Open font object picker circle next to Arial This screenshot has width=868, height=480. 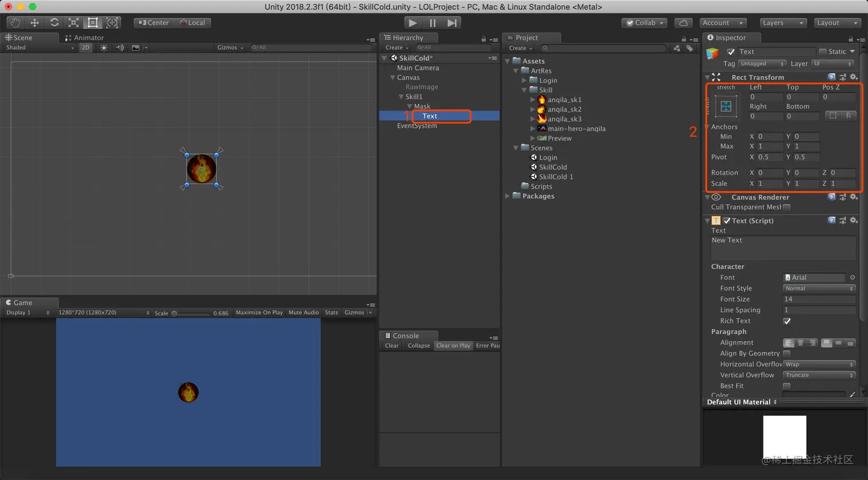852,278
